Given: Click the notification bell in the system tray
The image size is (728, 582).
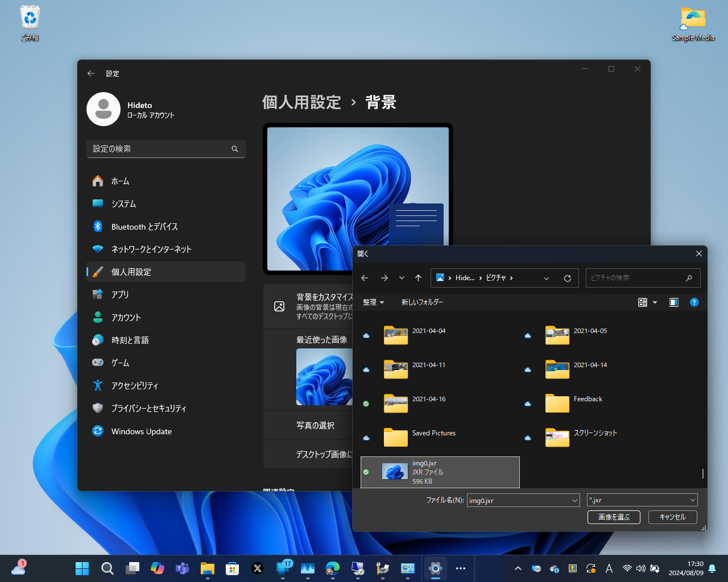Looking at the screenshot, I should pos(713,568).
